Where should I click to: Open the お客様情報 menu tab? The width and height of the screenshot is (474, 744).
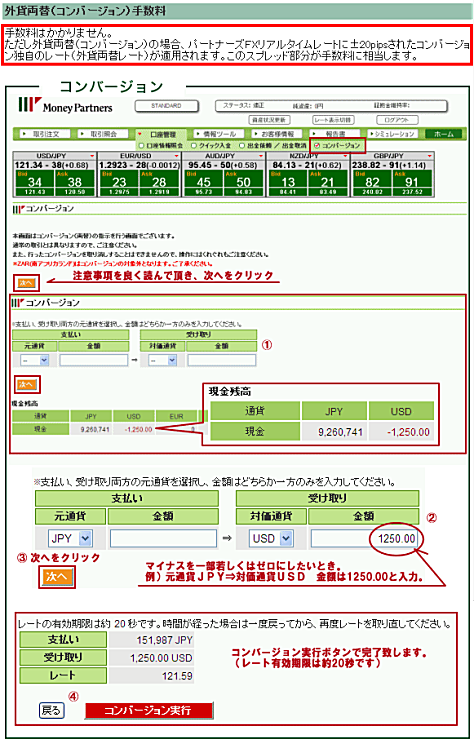tap(276, 134)
